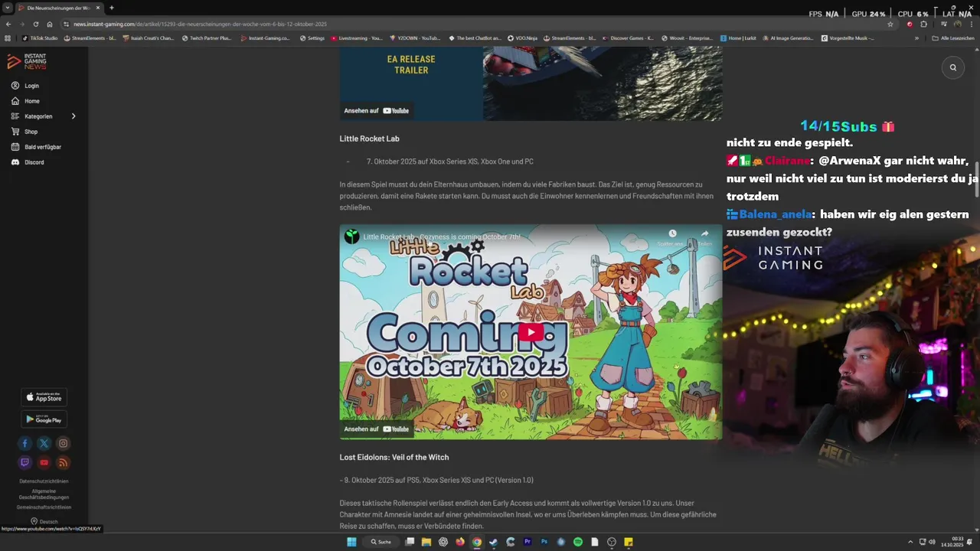Open the Alle Lesezeichen folder
Viewport: 980px width, 551px height.
coord(953,37)
